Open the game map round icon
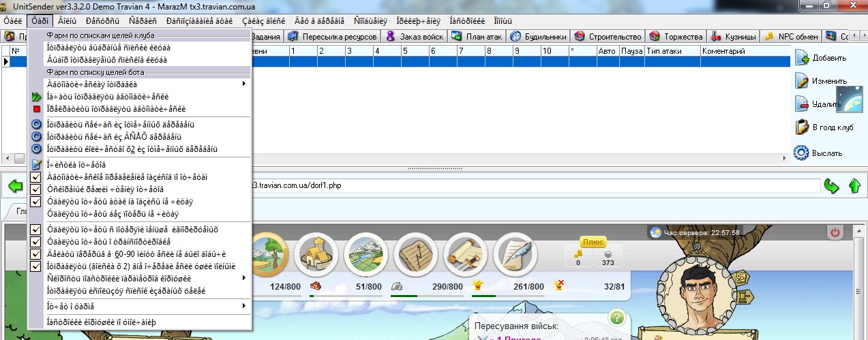868x340 pixels. pos(365,253)
